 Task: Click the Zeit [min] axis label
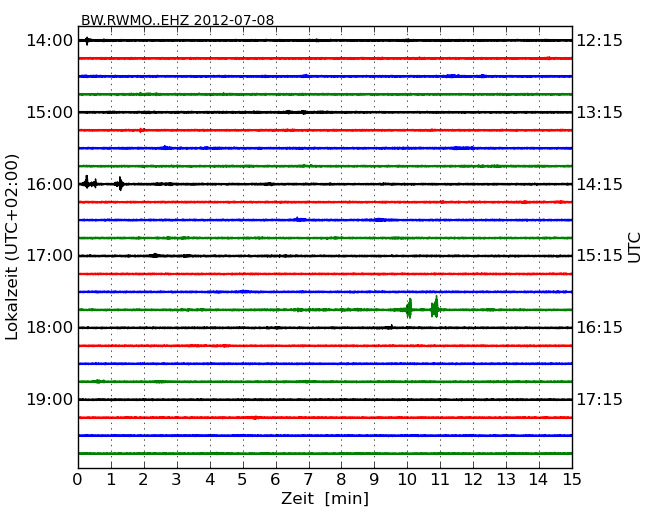point(325,498)
